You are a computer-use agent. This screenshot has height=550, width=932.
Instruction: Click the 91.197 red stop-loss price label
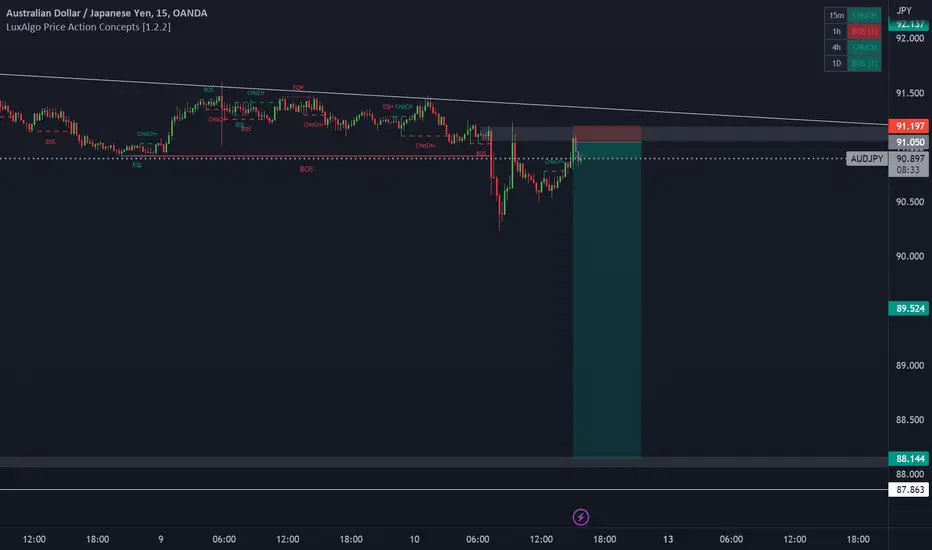pos(908,126)
